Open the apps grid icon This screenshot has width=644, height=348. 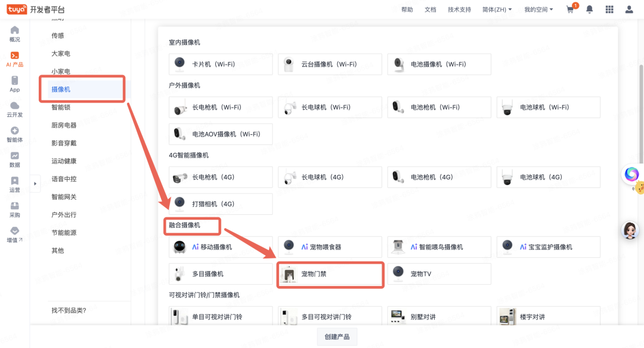point(609,10)
